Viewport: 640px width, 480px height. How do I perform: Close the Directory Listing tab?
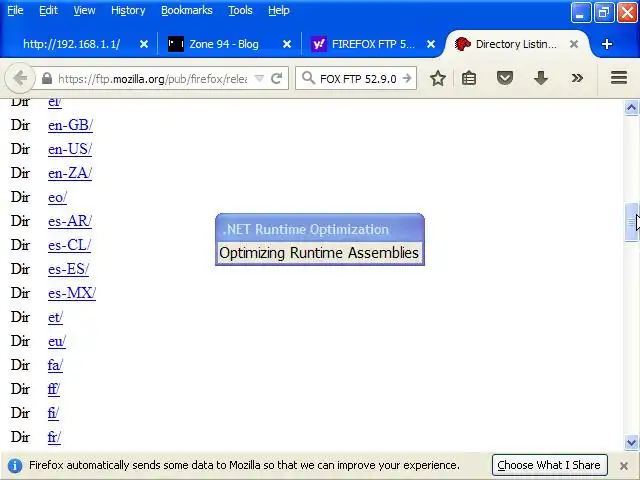(574, 44)
